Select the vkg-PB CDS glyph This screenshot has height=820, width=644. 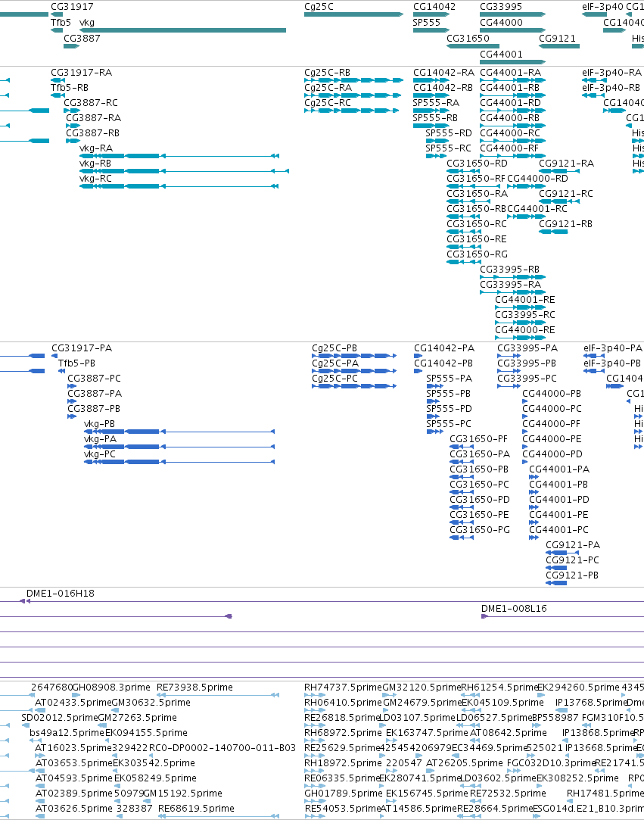tap(179, 432)
